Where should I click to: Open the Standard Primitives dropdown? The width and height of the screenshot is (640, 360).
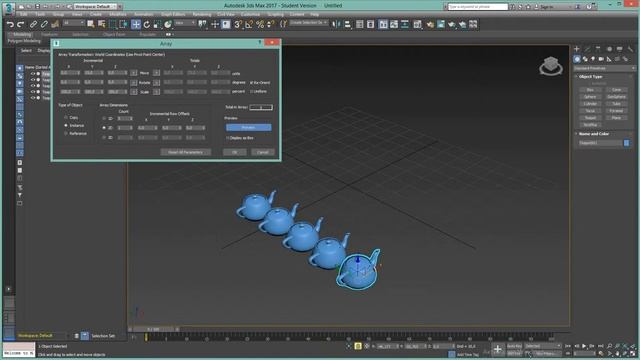pos(604,68)
